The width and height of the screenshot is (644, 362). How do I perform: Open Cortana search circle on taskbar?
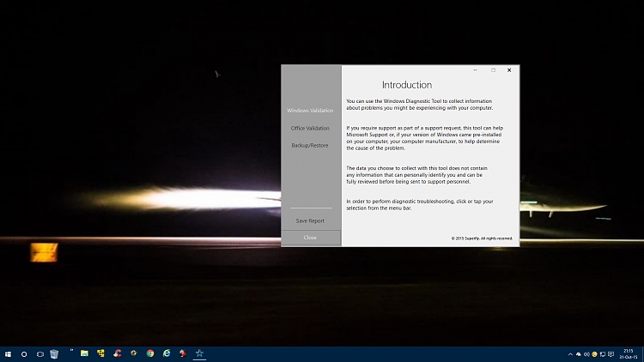point(24,353)
